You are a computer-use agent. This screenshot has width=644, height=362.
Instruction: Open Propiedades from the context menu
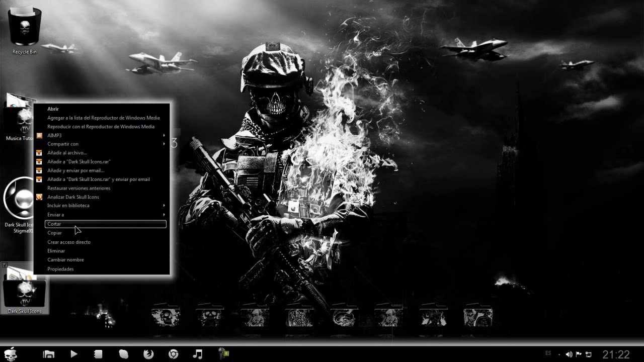click(60, 269)
